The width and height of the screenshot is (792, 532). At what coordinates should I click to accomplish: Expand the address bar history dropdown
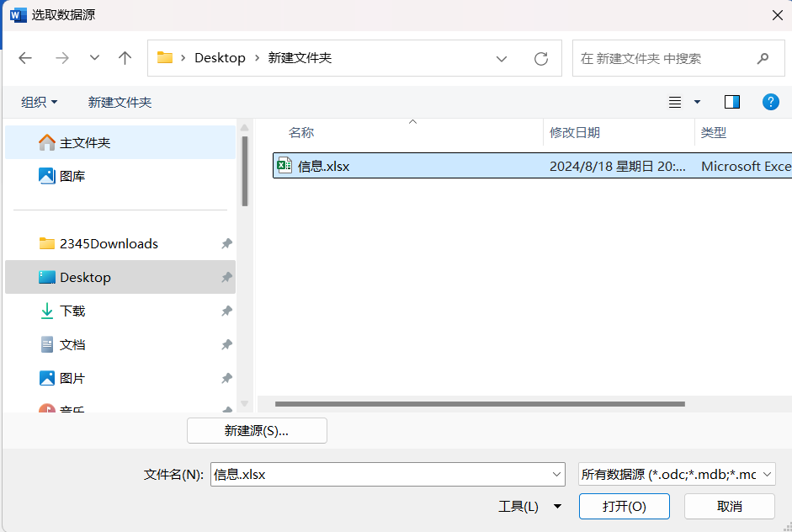click(502, 59)
